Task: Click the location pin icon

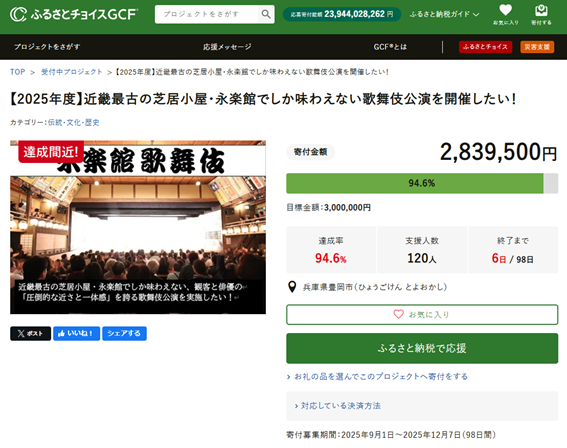Action: pyautogui.click(x=292, y=287)
